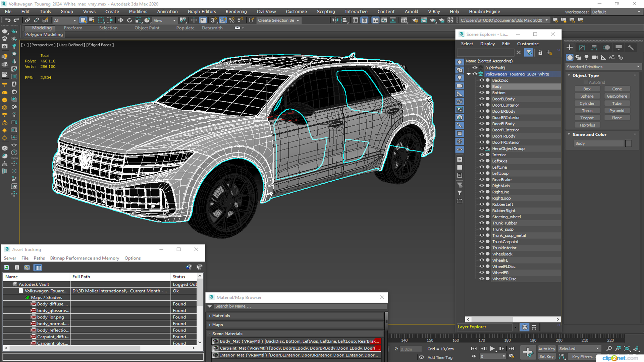This screenshot has width=644, height=362.
Task: Open the project path dropdown in toolbar
Action: [x=504, y=20]
